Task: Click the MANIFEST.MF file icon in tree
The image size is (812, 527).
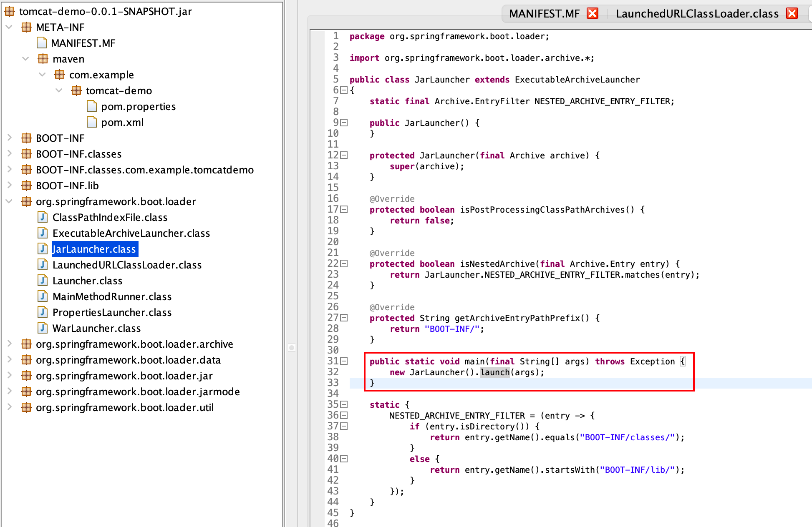Action: [x=42, y=43]
